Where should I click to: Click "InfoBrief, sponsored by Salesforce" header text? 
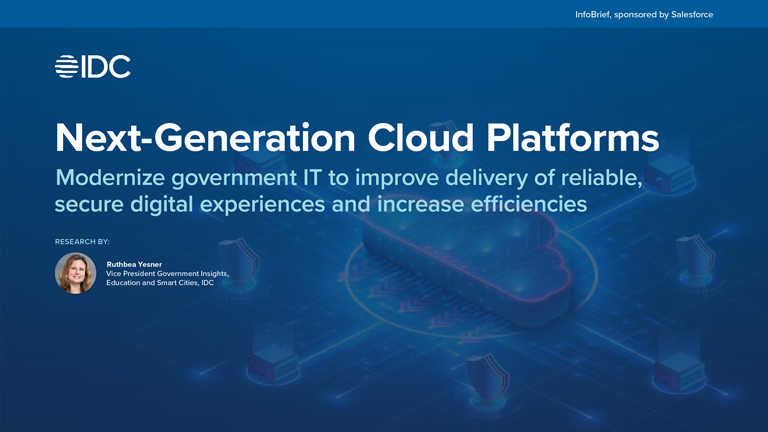point(644,15)
